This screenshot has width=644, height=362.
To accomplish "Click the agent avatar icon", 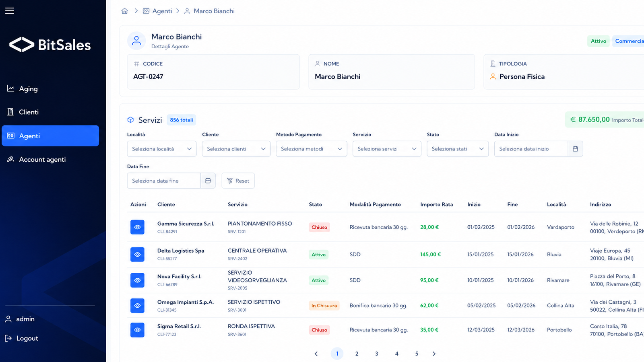I will click(136, 41).
